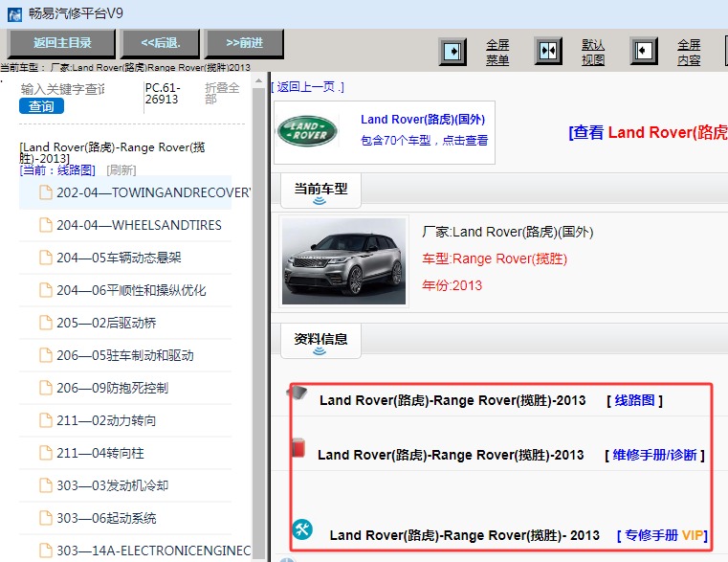The image size is (728, 562).
Task: Open 206—05驻车制动和驱动 entry
Action: tap(125, 355)
